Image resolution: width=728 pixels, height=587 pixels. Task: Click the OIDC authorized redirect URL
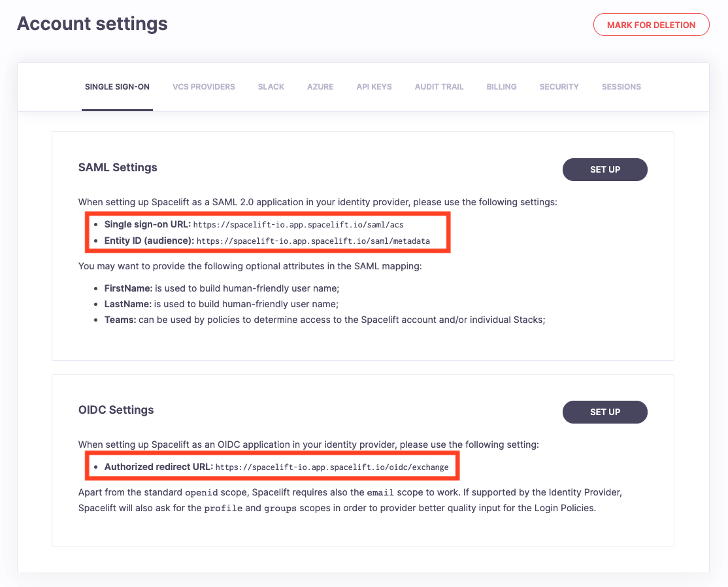click(332, 467)
